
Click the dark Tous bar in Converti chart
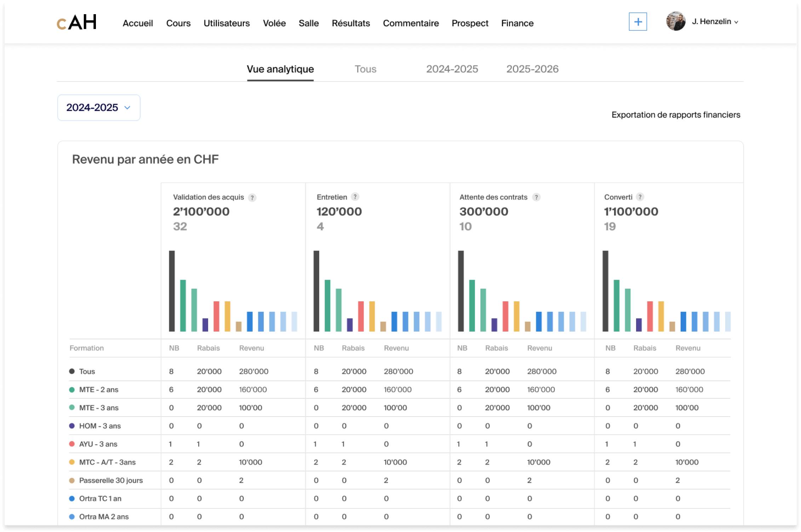point(605,291)
